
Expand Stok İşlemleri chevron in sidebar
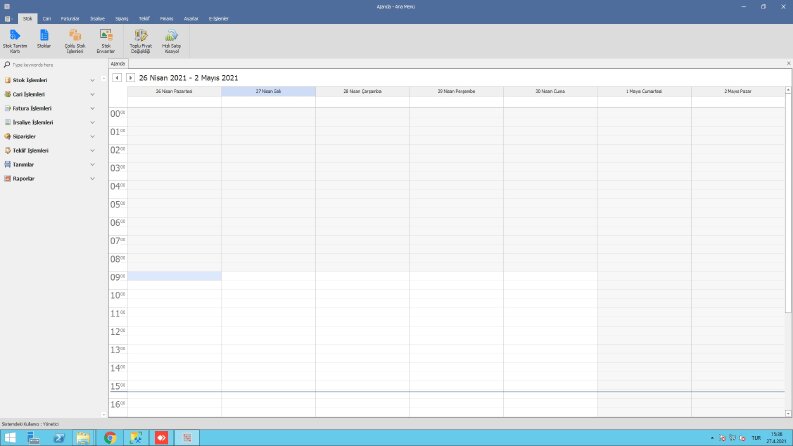pos(93,80)
